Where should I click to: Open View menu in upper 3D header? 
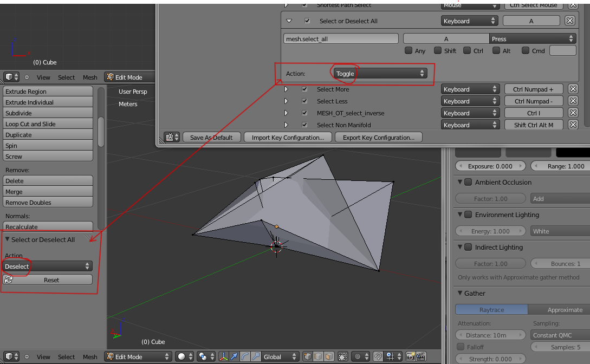coord(43,77)
